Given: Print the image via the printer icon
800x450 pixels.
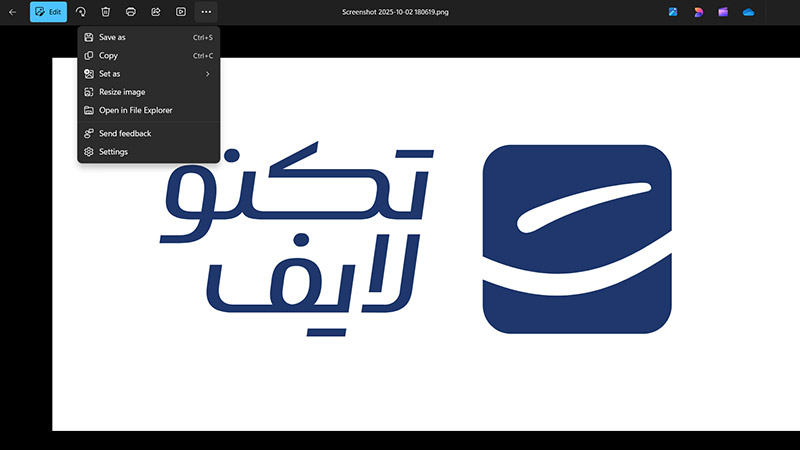Looking at the screenshot, I should coord(131,12).
